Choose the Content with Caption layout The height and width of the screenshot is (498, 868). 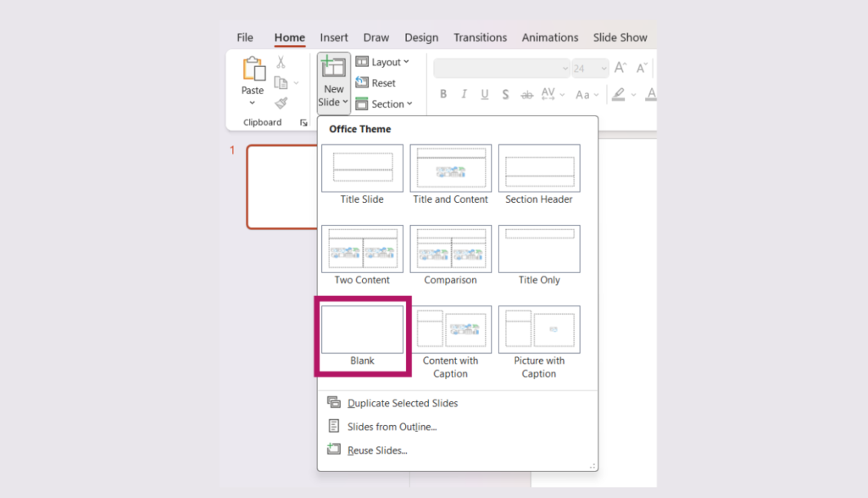(451, 343)
